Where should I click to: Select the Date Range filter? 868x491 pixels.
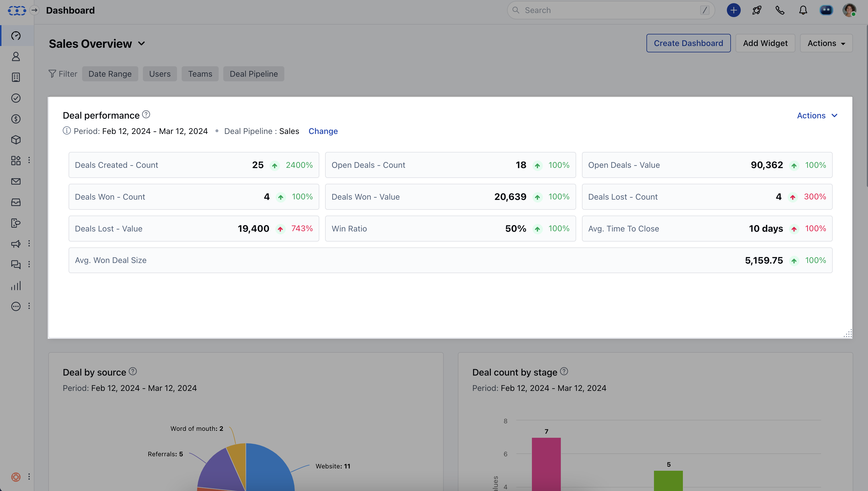point(110,74)
